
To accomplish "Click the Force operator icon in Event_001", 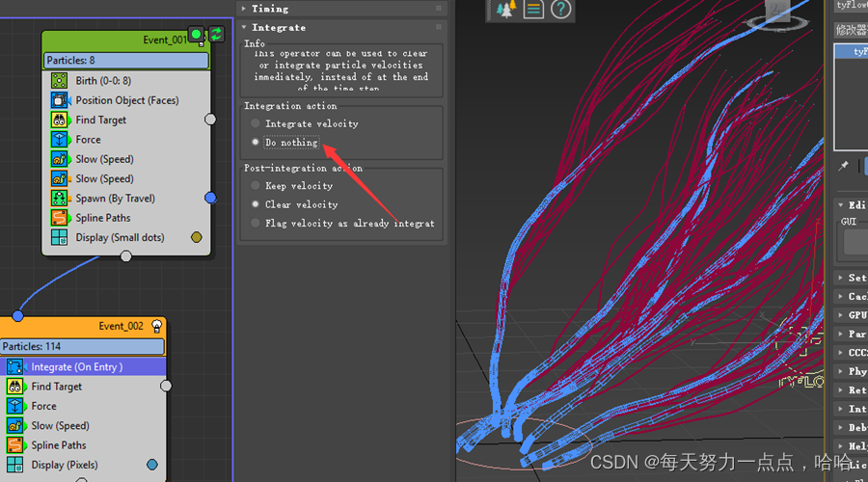I will (59, 140).
